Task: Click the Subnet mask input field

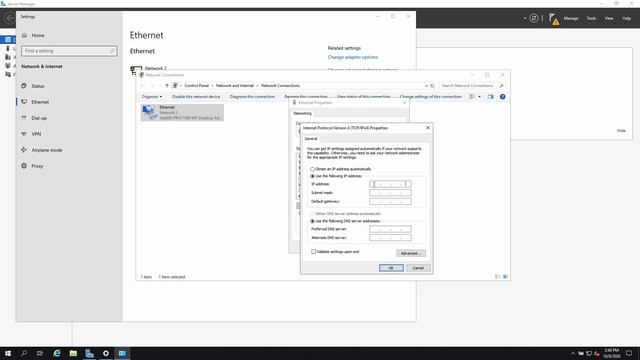Action: 390,193
